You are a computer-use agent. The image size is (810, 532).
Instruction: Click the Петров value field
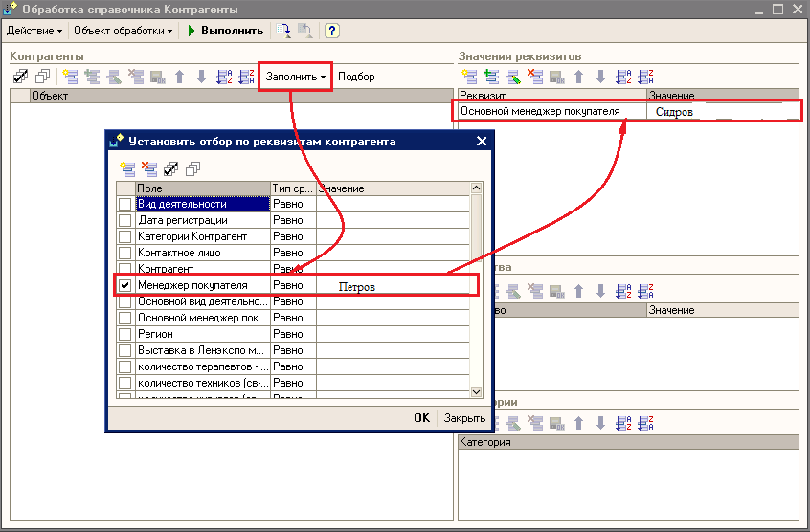[393, 286]
